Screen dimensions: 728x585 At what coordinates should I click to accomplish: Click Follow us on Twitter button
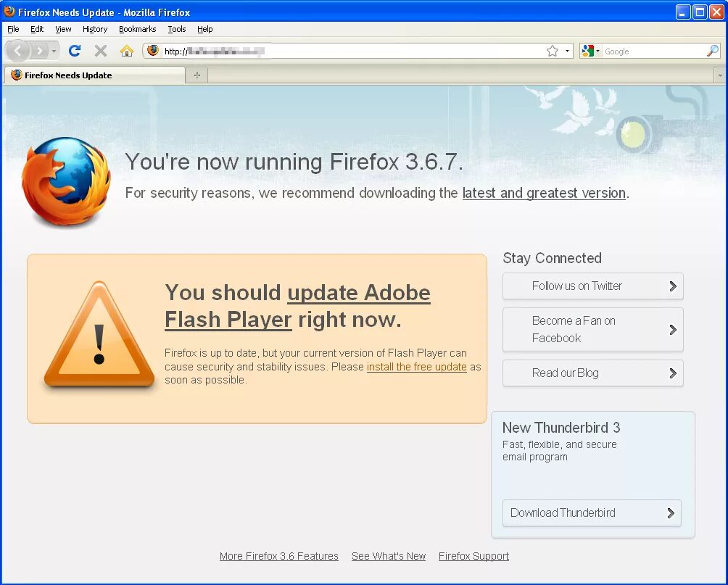(x=593, y=286)
